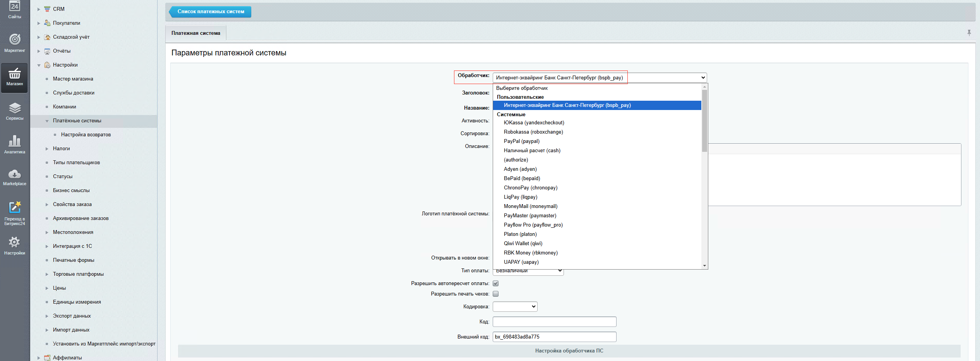Focus the Код input field

(x=554, y=322)
